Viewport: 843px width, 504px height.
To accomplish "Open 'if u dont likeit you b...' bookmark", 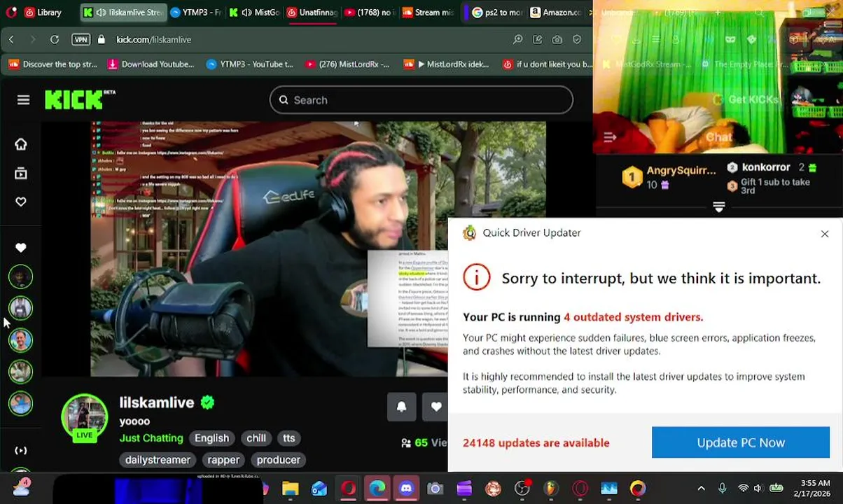I will 548,64.
